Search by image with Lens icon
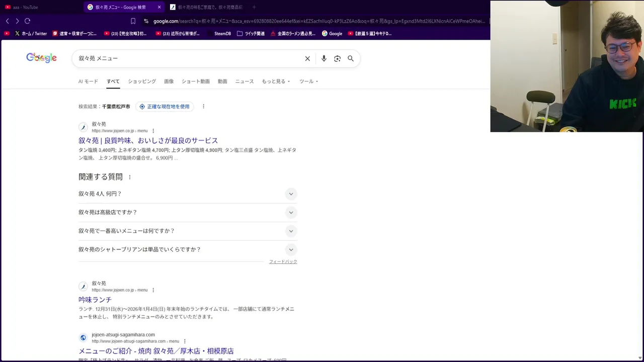The image size is (644, 362). (x=337, y=59)
